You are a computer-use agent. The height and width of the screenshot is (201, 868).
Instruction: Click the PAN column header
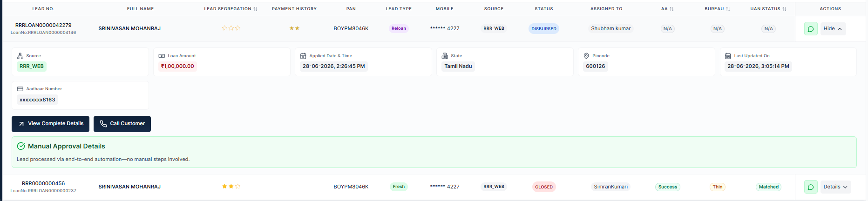(x=351, y=9)
